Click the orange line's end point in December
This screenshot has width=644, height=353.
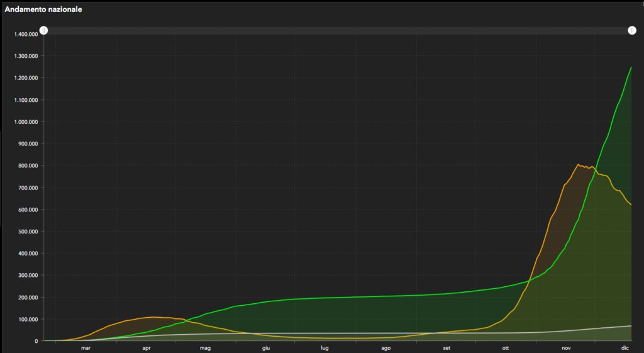click(x=631, y=205)
